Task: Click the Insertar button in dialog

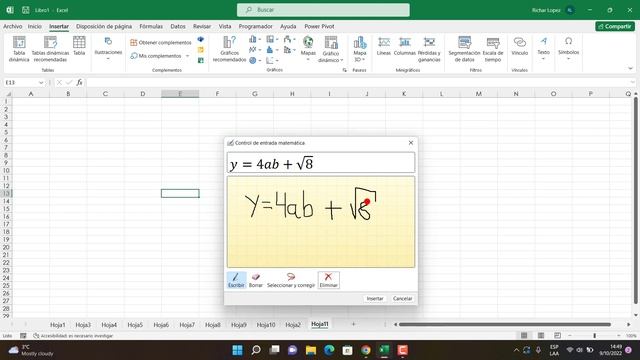Action: click(x=375, y=298)
